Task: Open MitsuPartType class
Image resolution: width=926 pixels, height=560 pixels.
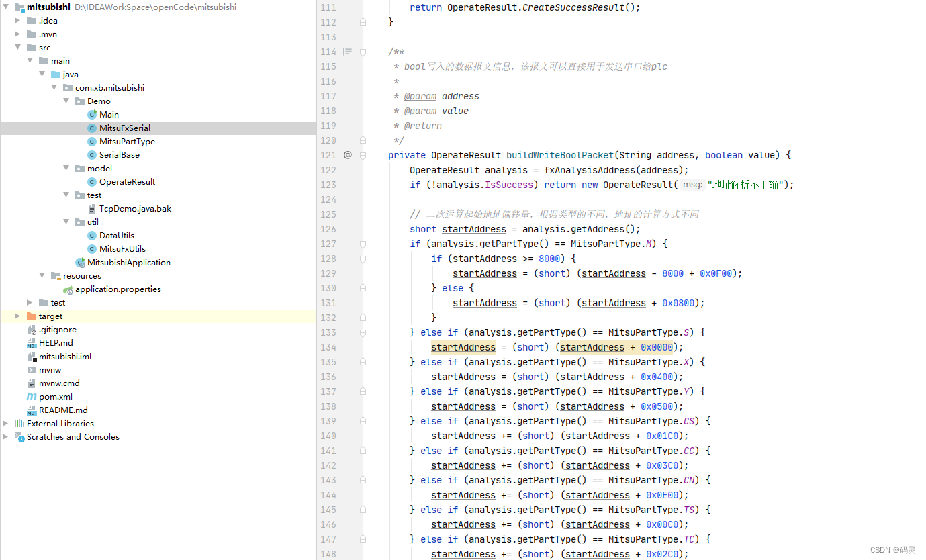Action: (127, 142)
